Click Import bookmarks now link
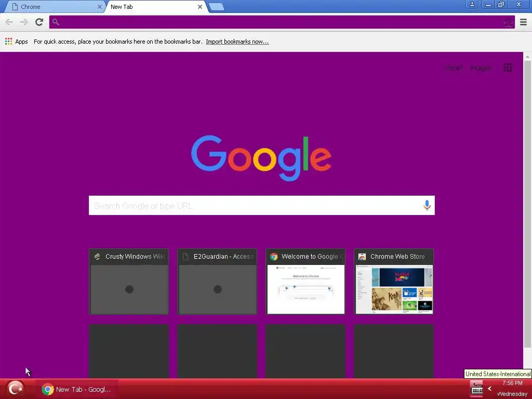This screenshot has height=399, width=532. (237, 42)
